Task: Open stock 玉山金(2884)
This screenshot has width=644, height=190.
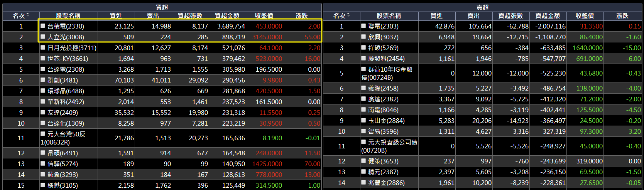Action: 386,121
